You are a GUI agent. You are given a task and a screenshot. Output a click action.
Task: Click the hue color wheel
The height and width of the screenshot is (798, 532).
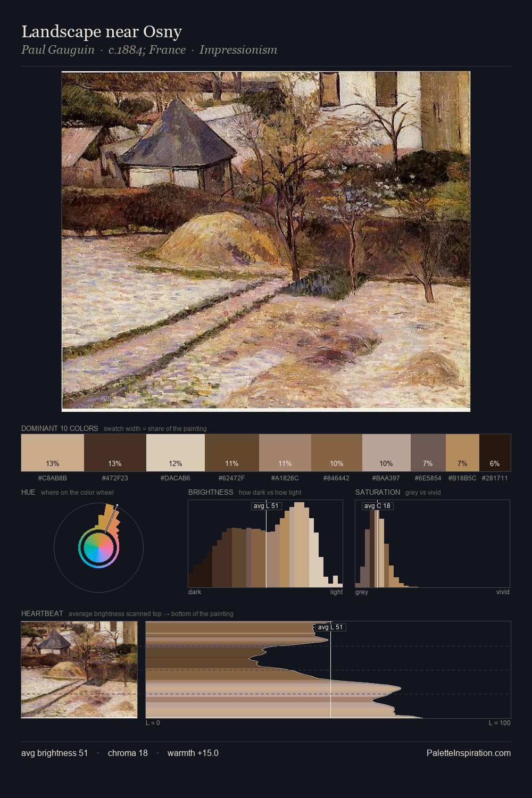tap(98, 547)
